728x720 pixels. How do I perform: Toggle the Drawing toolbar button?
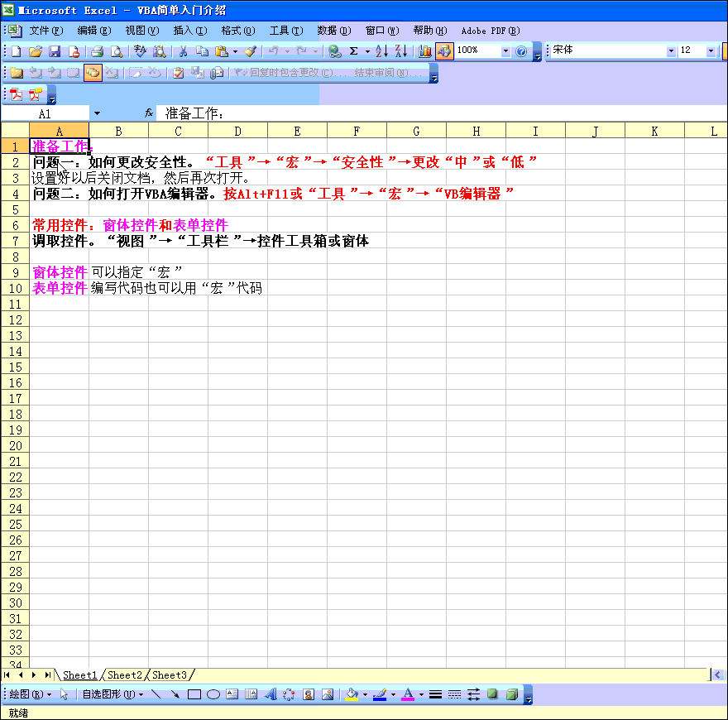[444, 51]
